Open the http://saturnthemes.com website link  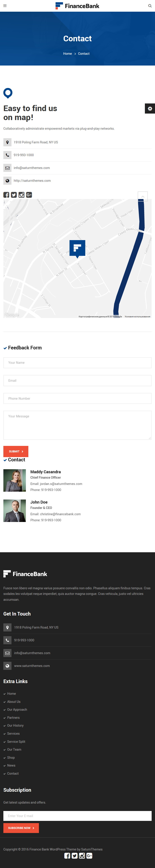32,181
